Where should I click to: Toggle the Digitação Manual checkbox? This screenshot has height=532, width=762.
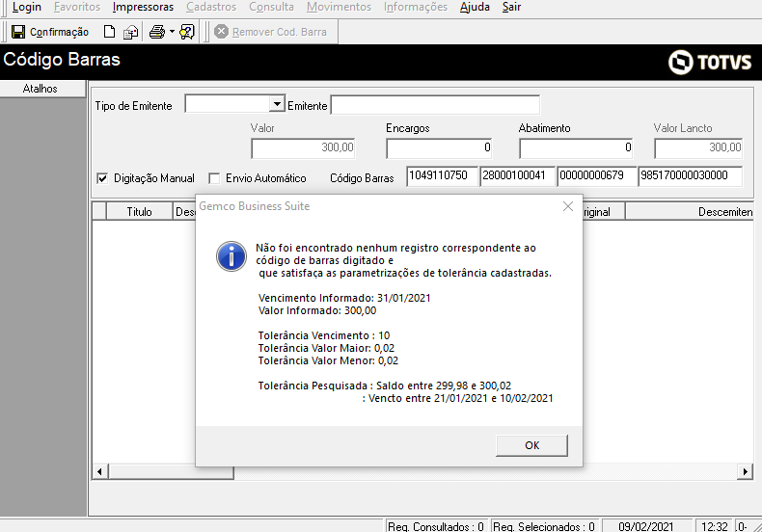102,178
